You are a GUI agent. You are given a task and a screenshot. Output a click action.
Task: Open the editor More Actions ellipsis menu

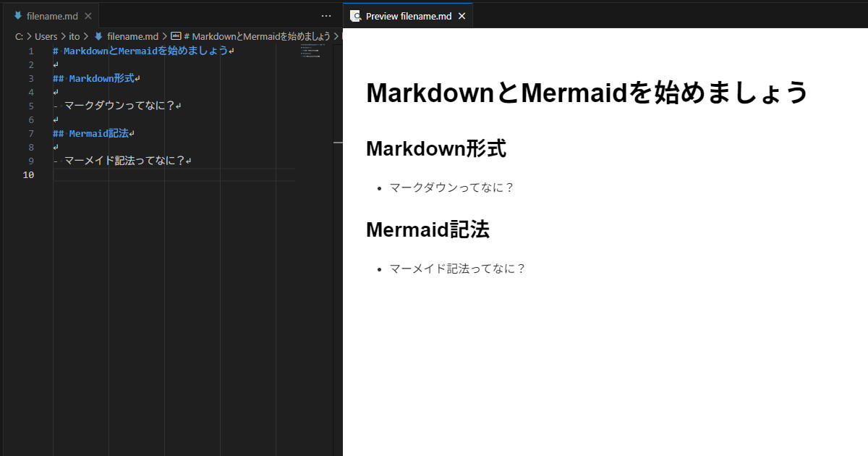pos(325,16)
